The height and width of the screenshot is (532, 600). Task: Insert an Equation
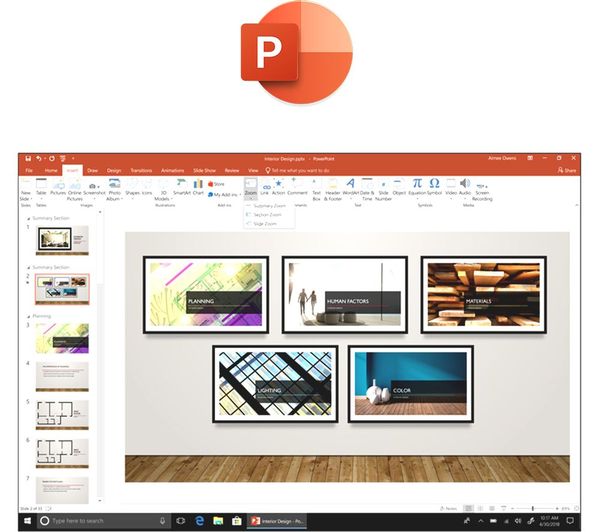click(x=417, y=188)
